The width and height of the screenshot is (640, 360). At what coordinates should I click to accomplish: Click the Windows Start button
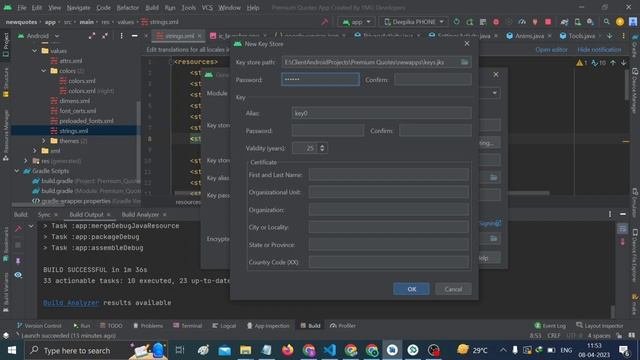(12, 350)
